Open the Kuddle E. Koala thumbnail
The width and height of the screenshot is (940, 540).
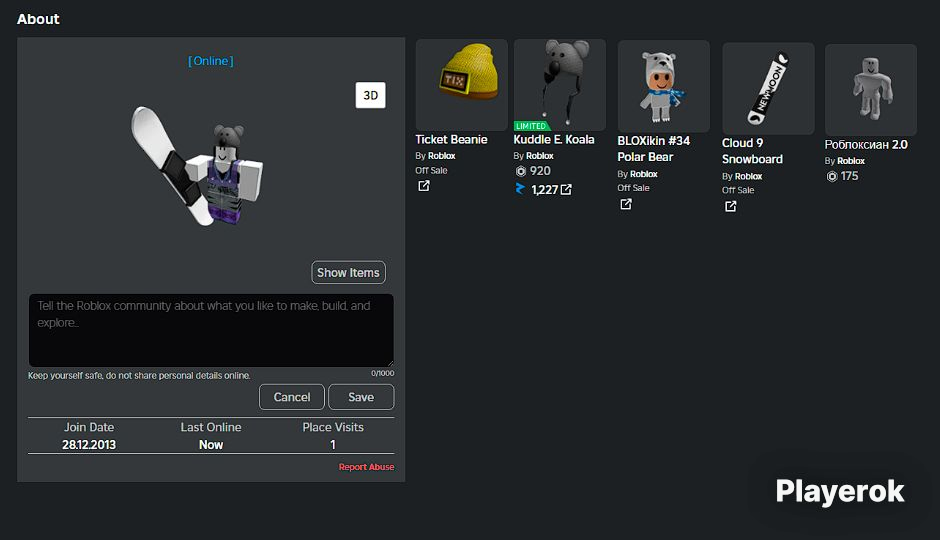(x=559, y=85)
